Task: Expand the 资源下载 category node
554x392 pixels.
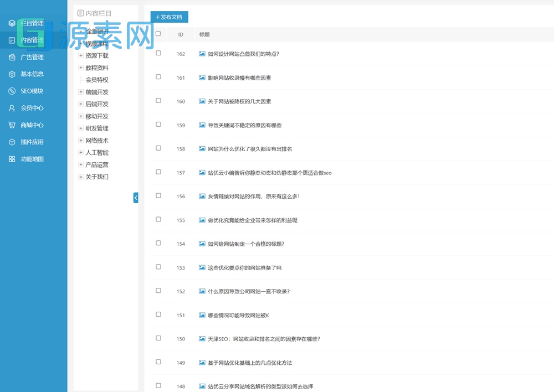Action: point(81,56)
